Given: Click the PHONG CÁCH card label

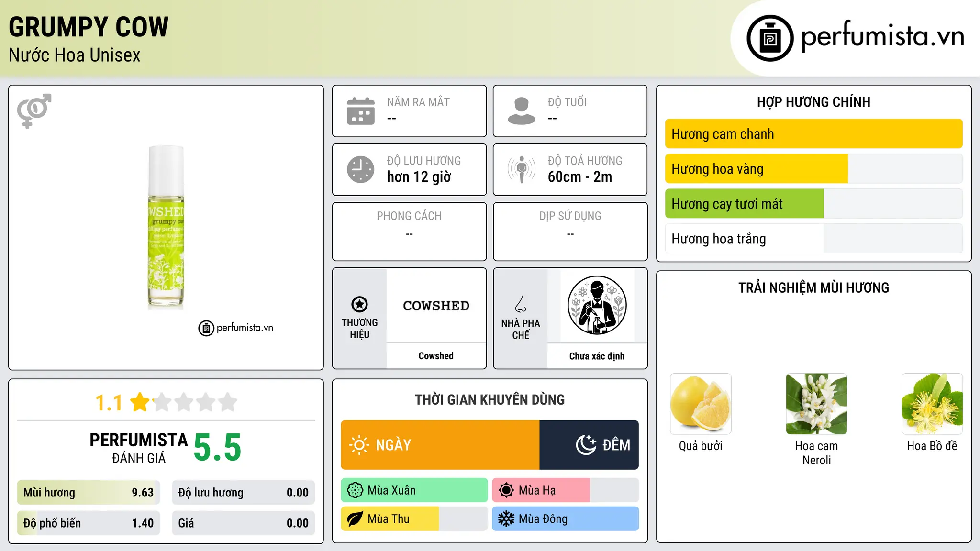Looking at the screenshot, I should [x=409, y=216].
